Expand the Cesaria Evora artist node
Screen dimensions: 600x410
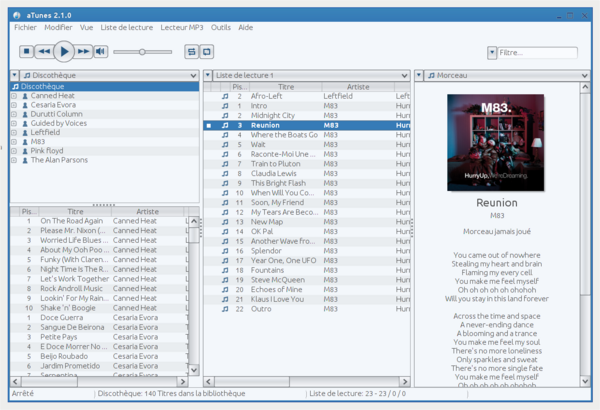click(x=14, y=105)
